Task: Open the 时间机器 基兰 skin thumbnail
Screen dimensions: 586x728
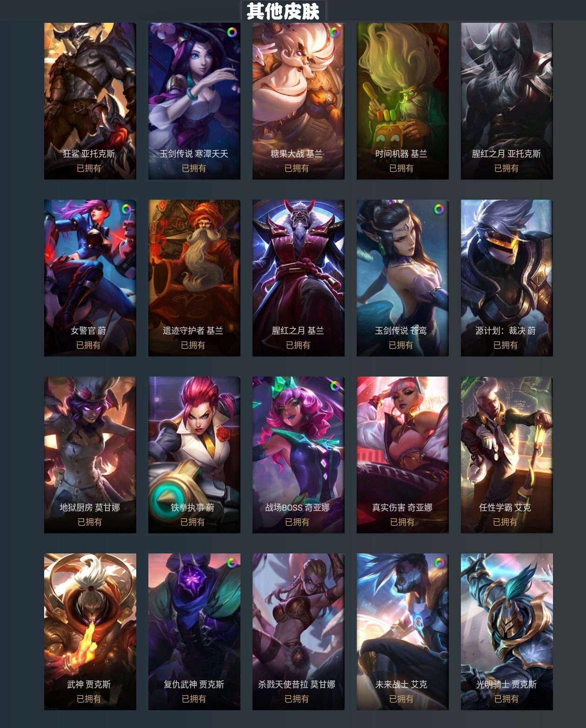Action: [x=403, y=101]
